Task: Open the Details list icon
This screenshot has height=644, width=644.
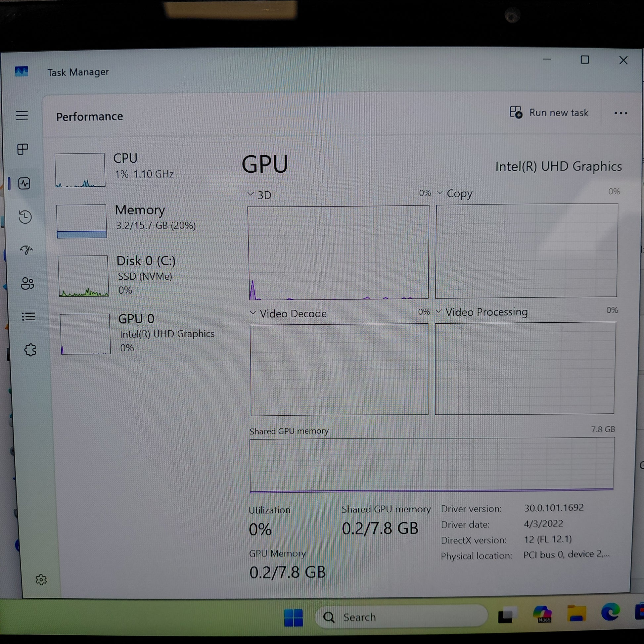Action: [x=28, y=316]
